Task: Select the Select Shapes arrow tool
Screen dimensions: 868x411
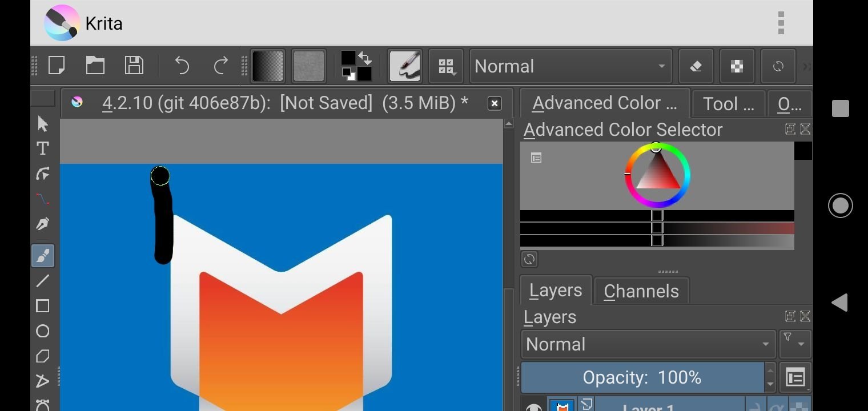Action: 43,123
